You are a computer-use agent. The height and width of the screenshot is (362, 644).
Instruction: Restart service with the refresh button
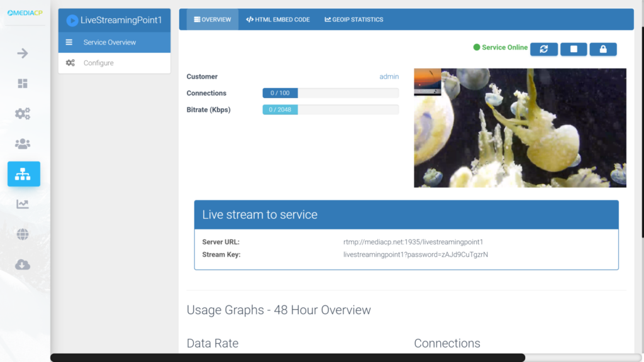(544, 49)
